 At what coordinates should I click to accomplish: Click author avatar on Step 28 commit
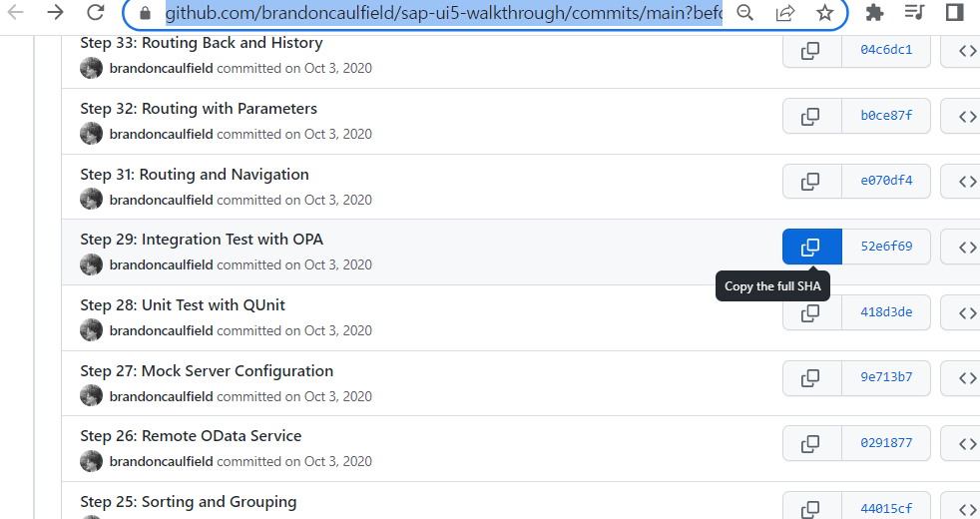point(91,330)
